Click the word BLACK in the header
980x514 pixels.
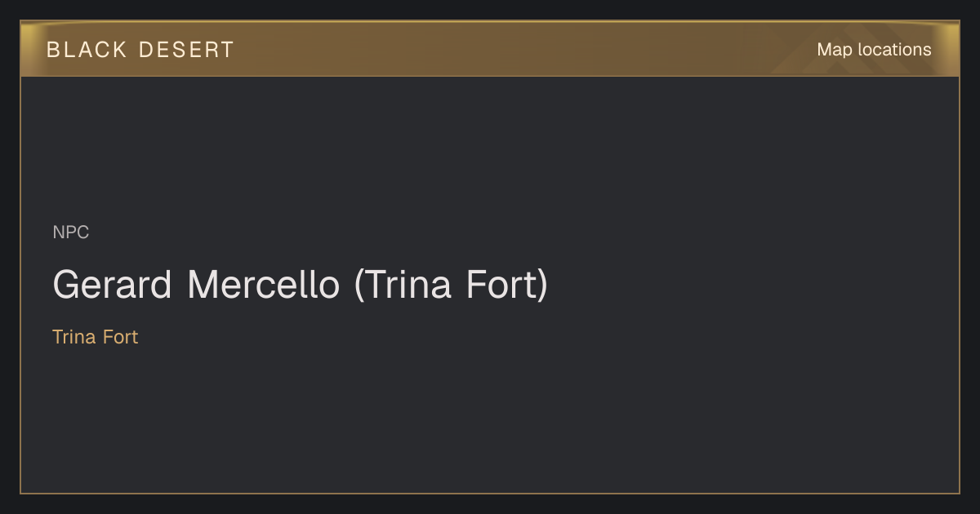click(87, 50)
